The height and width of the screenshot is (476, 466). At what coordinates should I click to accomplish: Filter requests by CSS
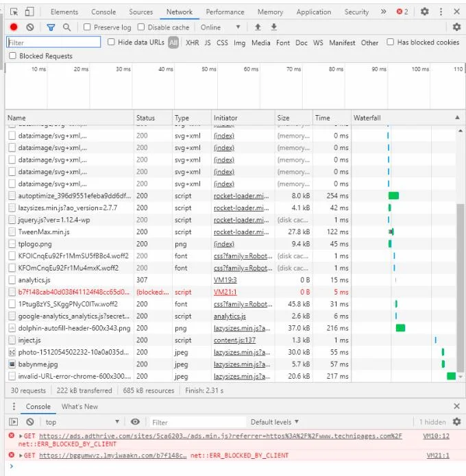[x=222, y=42]
